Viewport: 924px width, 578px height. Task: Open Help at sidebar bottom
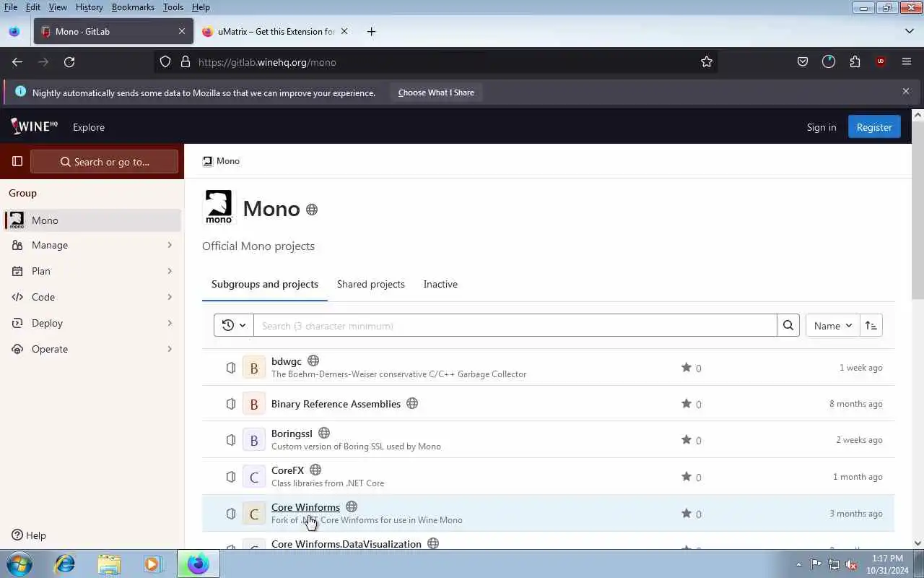point(29,535)
